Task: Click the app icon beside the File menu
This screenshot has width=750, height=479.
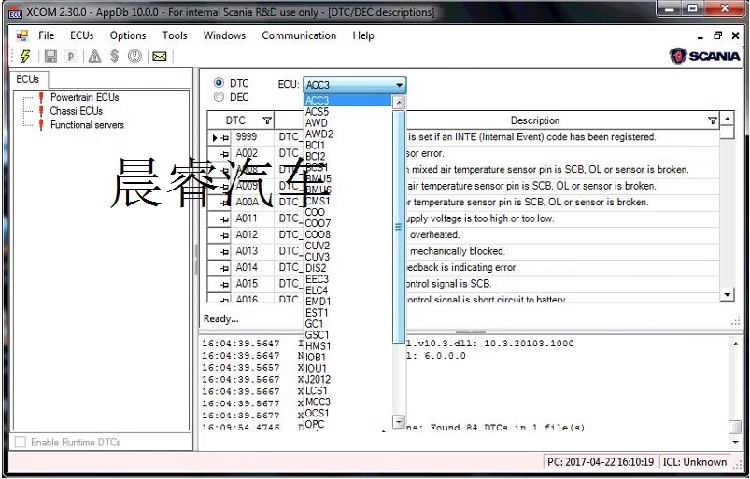Action: [x=22, y=35]
